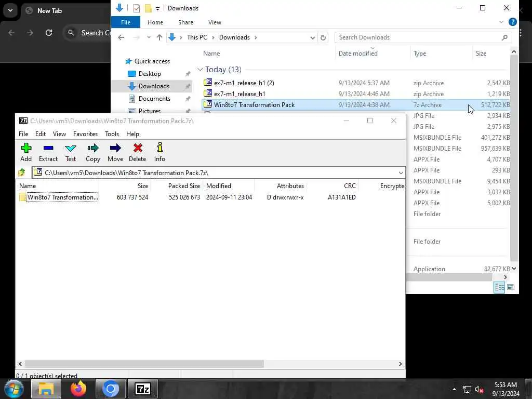
Task: Sort by Name column in 7-Zip
Action: point(28,186)
